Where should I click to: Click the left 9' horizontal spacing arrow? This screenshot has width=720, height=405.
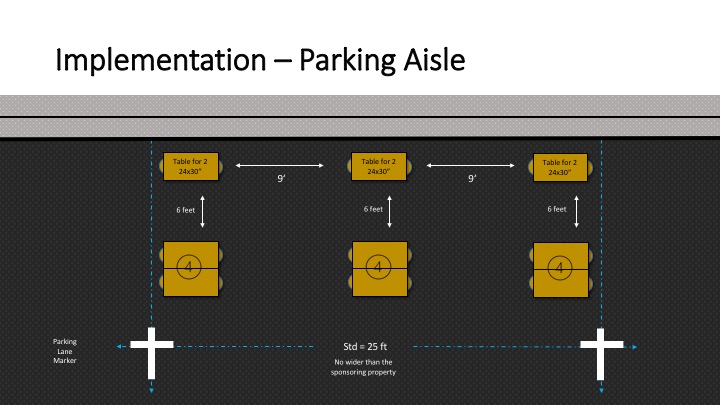tap(283, 166)
